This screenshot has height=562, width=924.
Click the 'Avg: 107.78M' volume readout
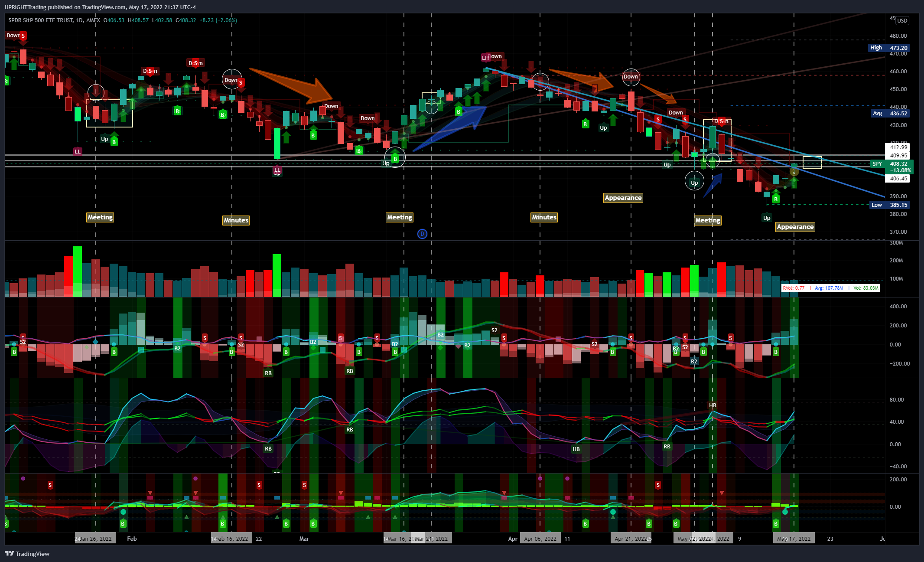[x=829, y=288]
